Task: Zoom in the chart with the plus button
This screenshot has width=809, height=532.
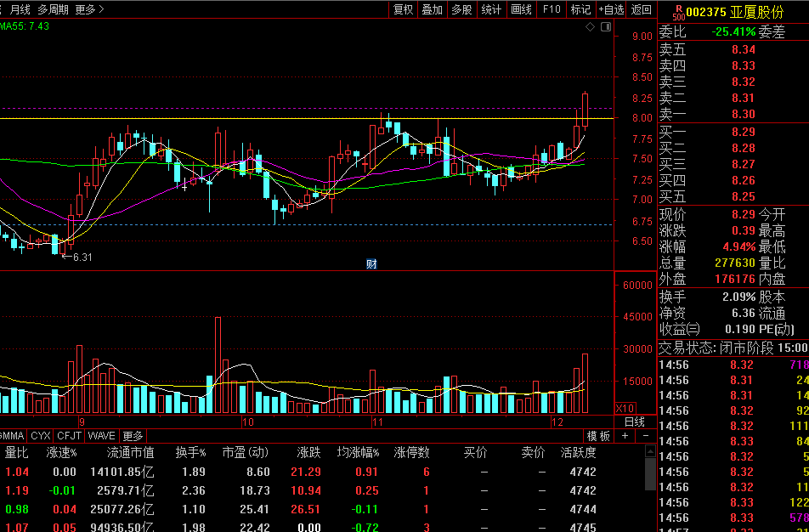Action: click(x=625, y=436)
